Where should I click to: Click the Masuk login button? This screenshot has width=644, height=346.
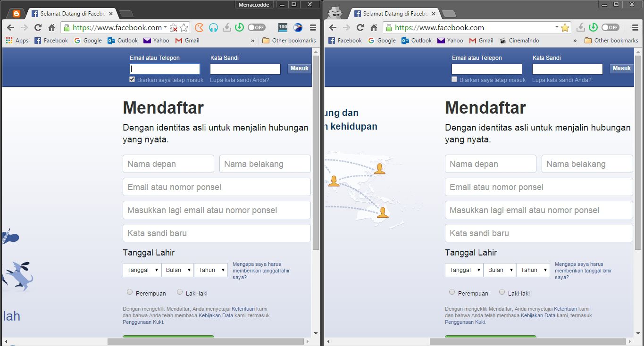coord(299,68)
